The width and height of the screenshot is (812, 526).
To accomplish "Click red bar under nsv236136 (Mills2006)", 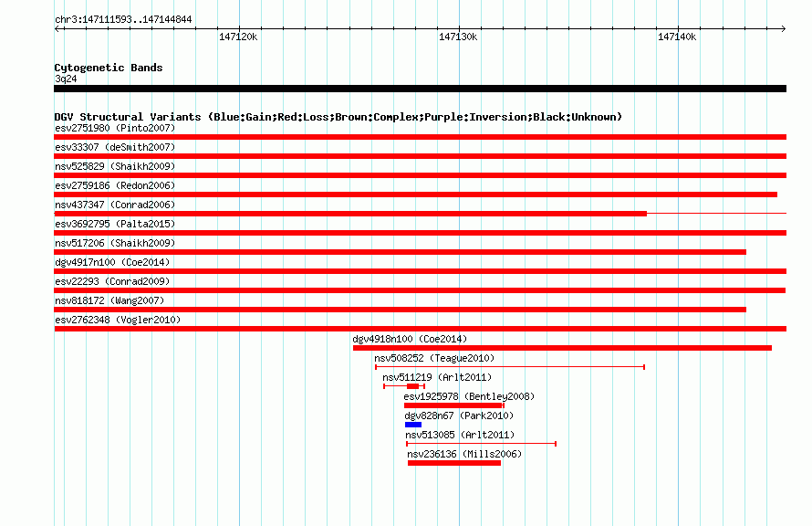I will pos(454,463).
